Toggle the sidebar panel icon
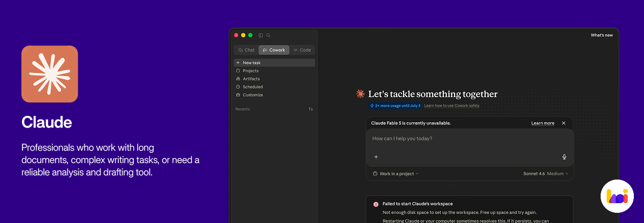Viewport: 644px width, 223px height. [261, 35]
